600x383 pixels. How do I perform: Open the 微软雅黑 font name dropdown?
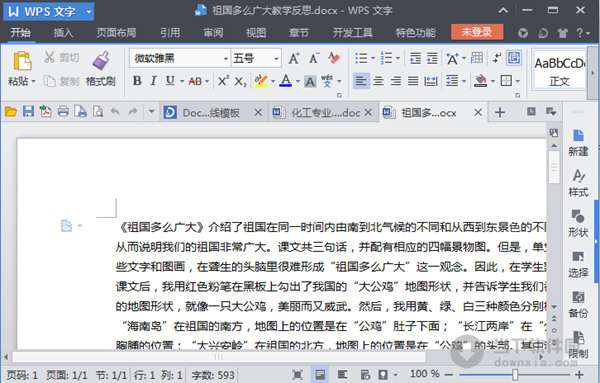click(x=179, y=59)
